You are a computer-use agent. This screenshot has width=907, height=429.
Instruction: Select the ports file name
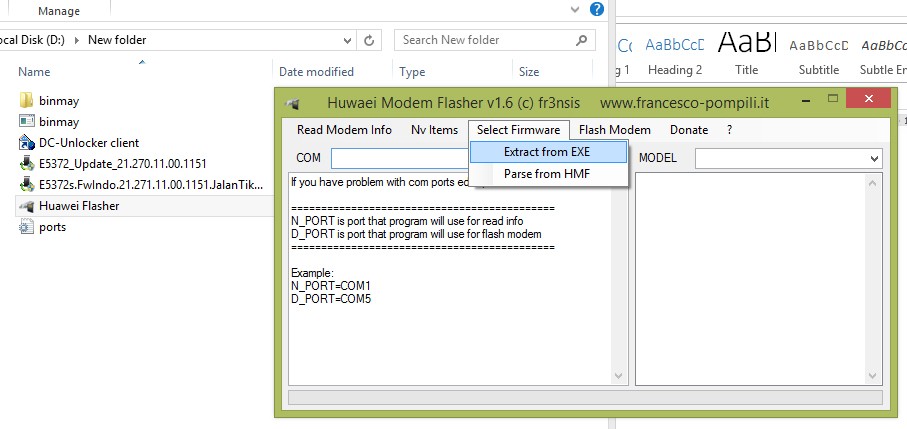(53, 227)
